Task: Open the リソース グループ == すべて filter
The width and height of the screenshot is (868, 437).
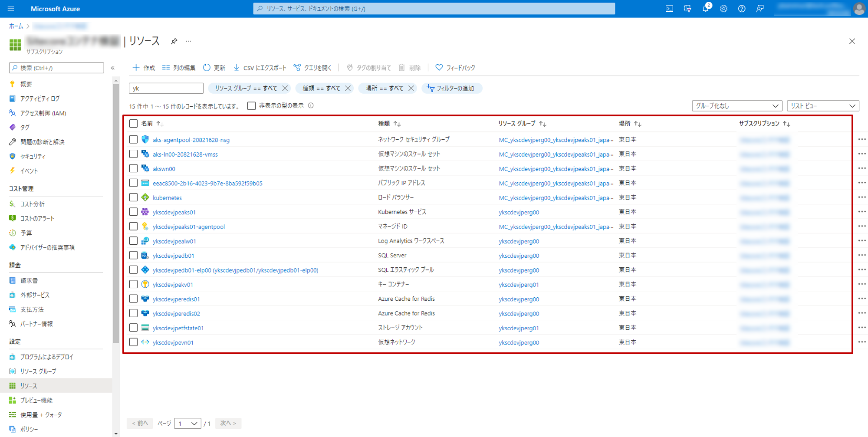Action: (x=246, y=88)
